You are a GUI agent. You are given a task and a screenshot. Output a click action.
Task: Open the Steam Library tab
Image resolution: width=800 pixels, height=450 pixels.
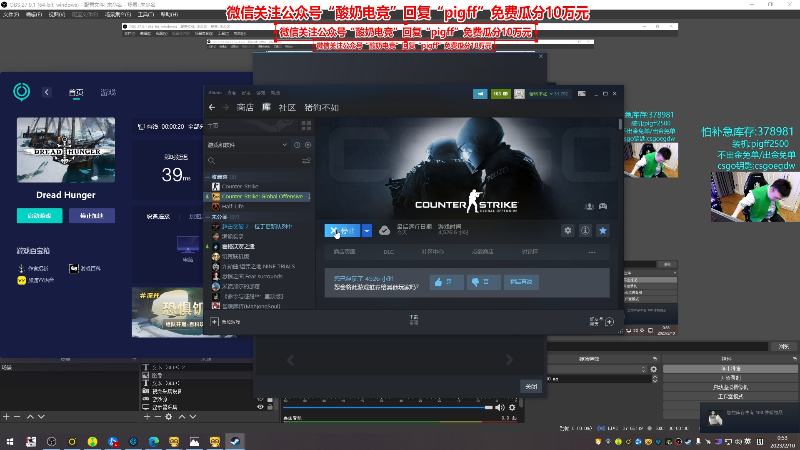coord(266,107)
